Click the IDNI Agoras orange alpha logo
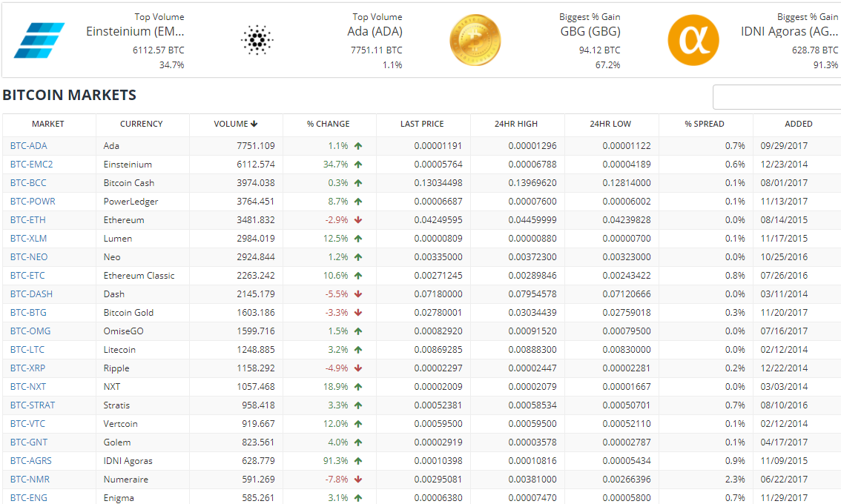 click(693, 40)
